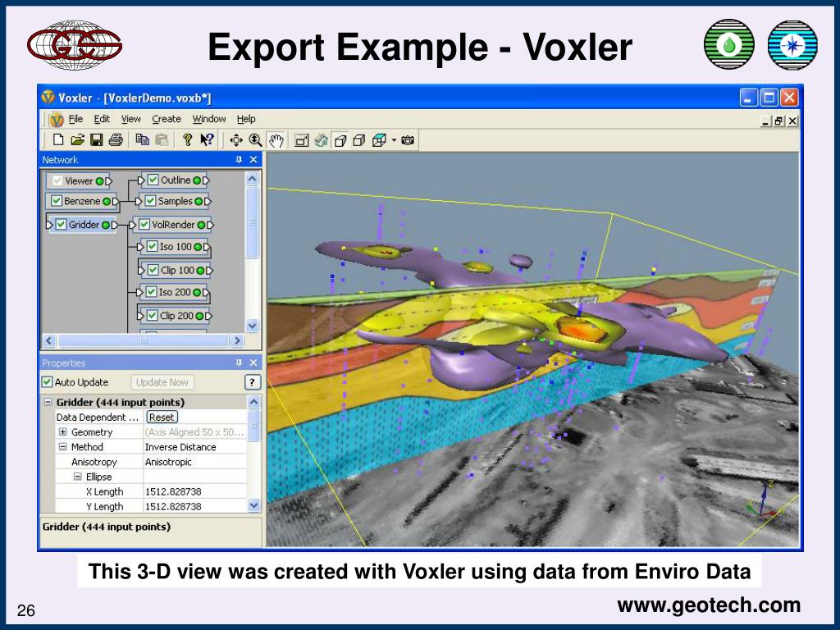Click the pressed cube projection icon
Screen dimensions: 840x630
[x=340, y=140]
